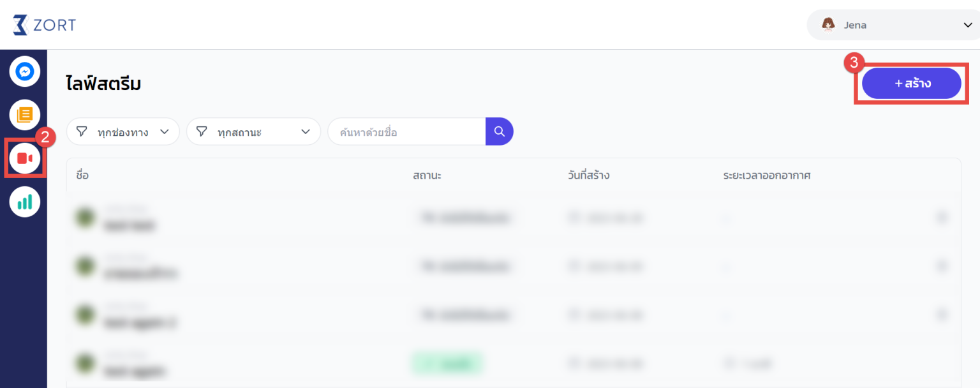The height and width of the screenshot is (388, 980).
Task: Click the funnel icon on ทุกสถานะ filter
Action: tap(202, 131)
